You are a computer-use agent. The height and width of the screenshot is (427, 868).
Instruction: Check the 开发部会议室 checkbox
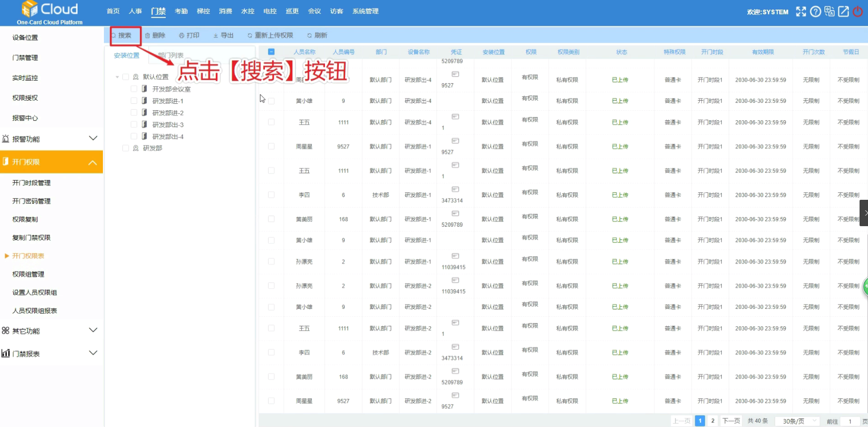134,89
